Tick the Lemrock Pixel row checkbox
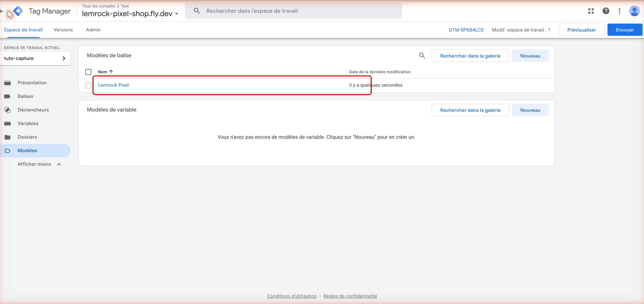This screenshot has height=304, width=644. click(x=88, y=85)
